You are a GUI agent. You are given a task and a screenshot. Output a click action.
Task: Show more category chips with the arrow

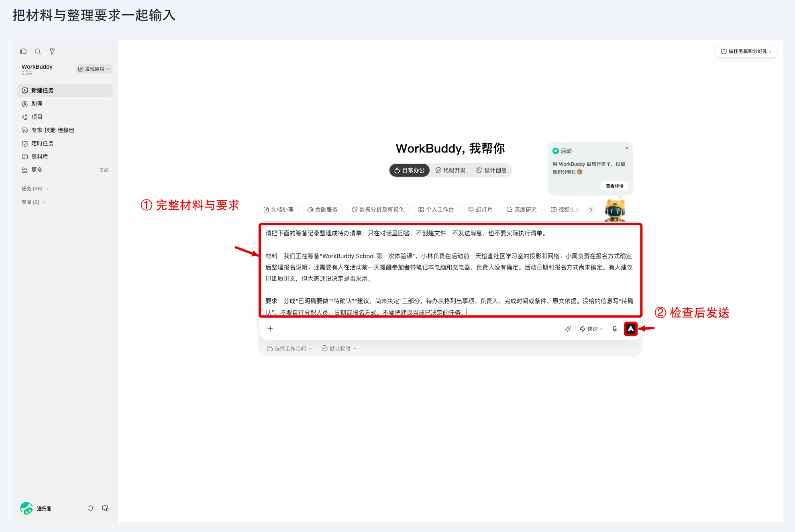(591, 210)
